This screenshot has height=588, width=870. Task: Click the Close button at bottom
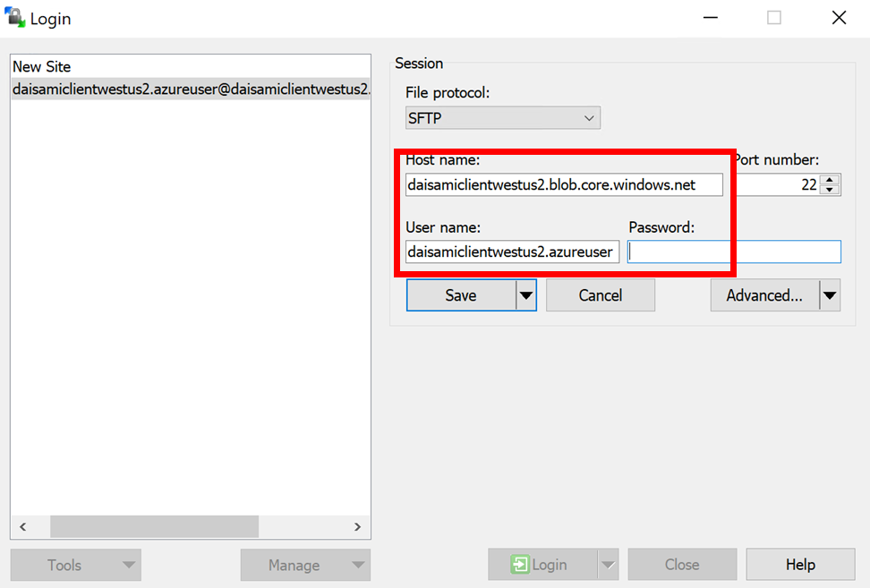coord(682,565)
